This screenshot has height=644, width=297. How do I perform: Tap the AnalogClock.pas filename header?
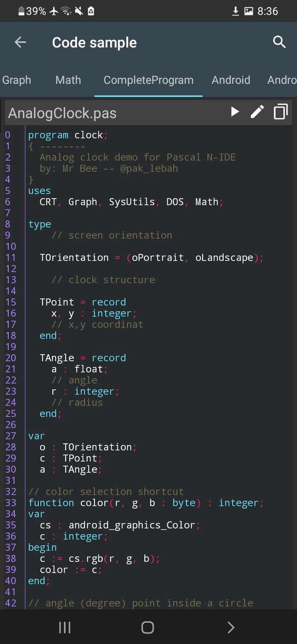62,113
